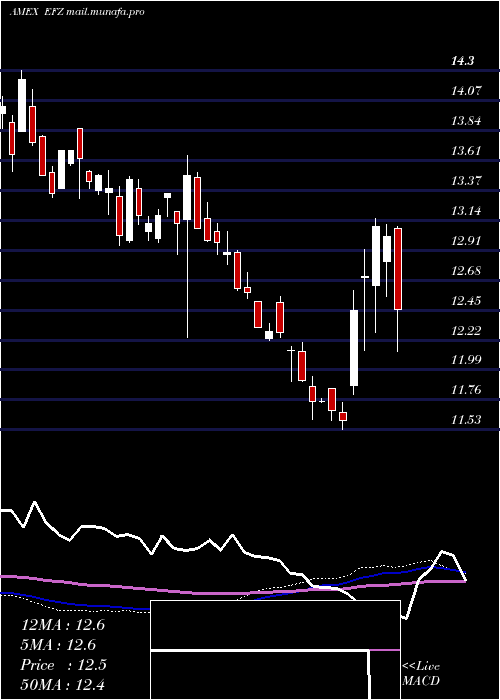Click the 12MA : 12.6 legend entry

coord(63,625)
